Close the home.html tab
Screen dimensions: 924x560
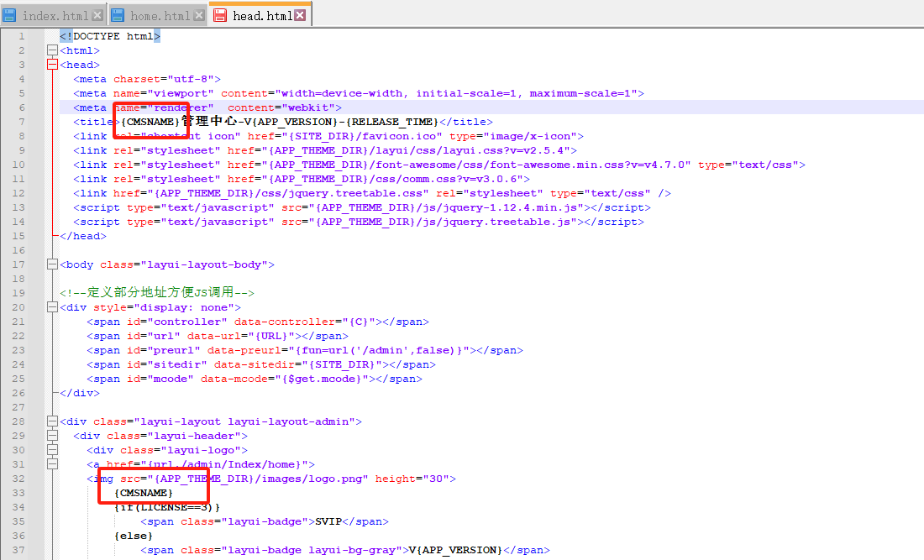199,15
